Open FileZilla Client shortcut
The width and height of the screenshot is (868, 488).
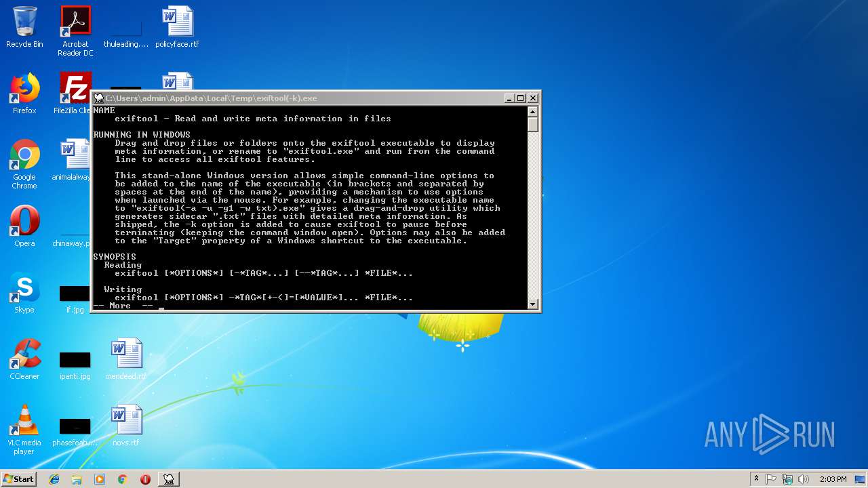click(x=73, y=94)
